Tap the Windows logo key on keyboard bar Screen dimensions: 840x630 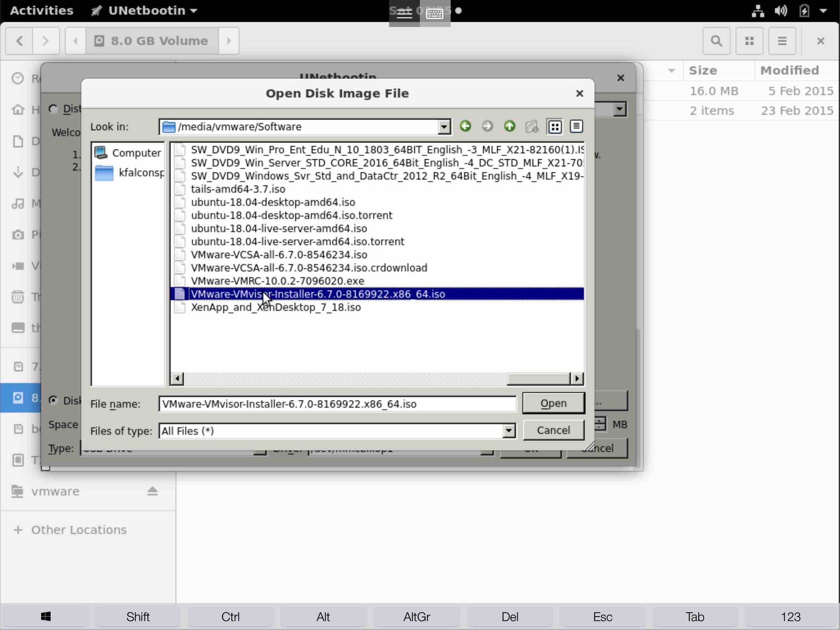tap(46, 617)
